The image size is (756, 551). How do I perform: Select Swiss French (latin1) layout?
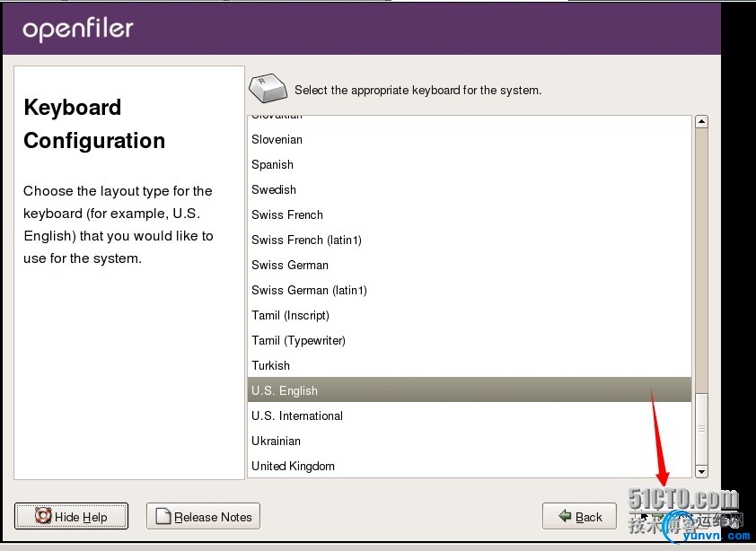[x=470, y=241]
